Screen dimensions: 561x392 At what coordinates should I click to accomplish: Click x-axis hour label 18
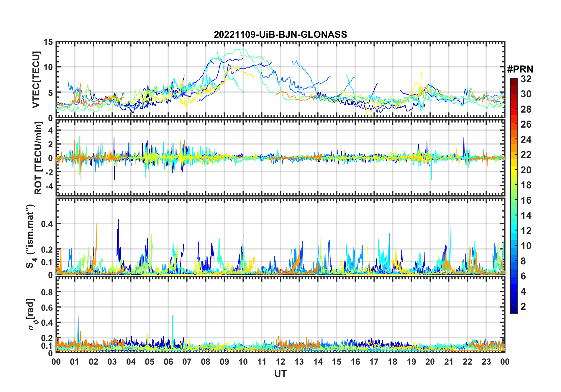pyautogui.click(x=393, y=362)
